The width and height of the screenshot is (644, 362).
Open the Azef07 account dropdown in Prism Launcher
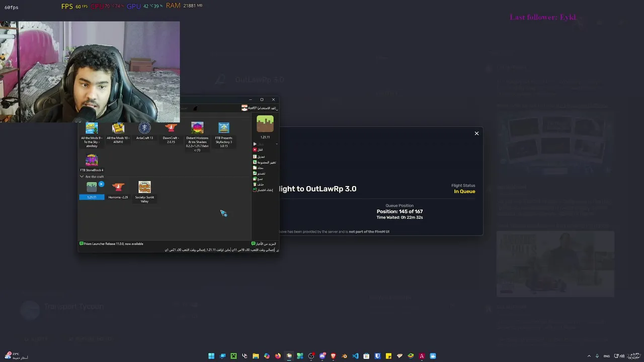pos(259,108)
